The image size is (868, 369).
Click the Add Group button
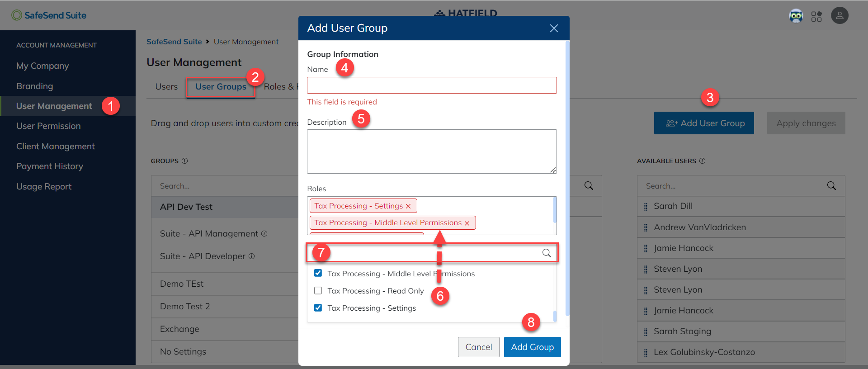(532, 347)
